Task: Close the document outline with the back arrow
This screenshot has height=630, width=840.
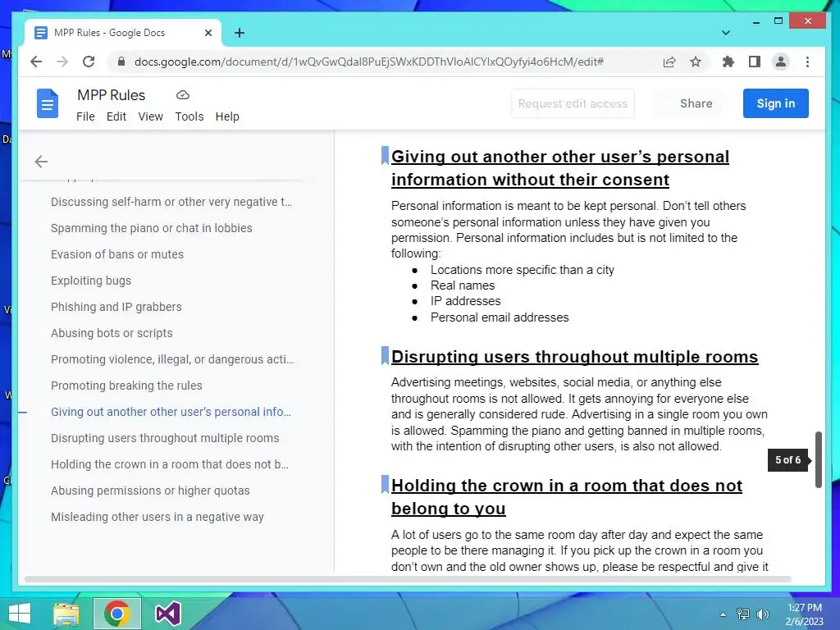Action: coord(41,162)
